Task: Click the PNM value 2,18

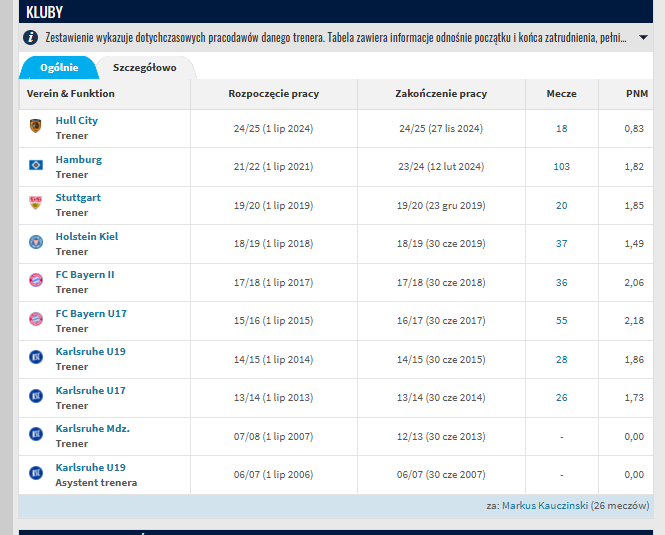Action: (634, 321)
